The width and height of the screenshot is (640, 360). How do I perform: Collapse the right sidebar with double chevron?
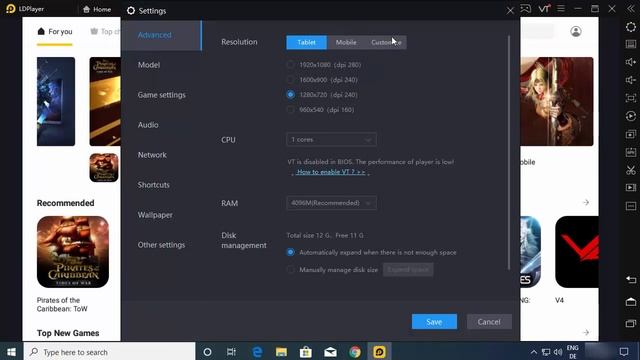(x=631, y=9)
